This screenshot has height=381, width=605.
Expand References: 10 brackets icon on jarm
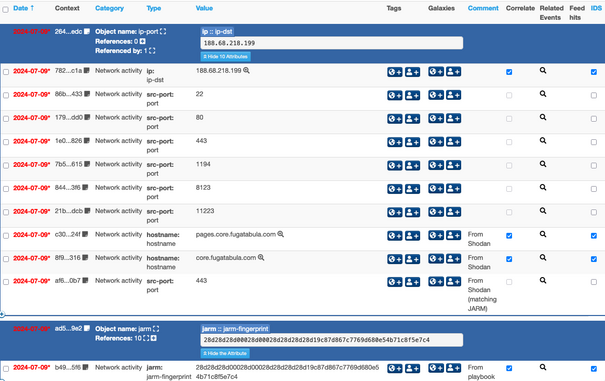(146, 338)
